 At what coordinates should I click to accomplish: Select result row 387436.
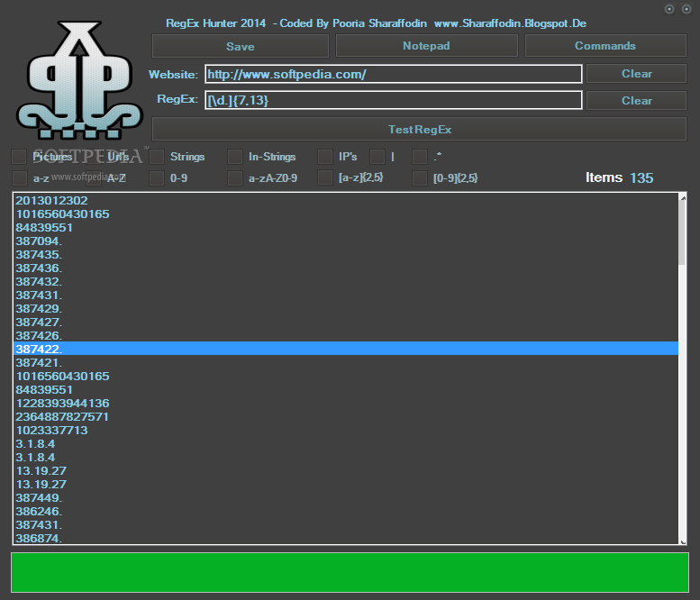pos(347,268)
